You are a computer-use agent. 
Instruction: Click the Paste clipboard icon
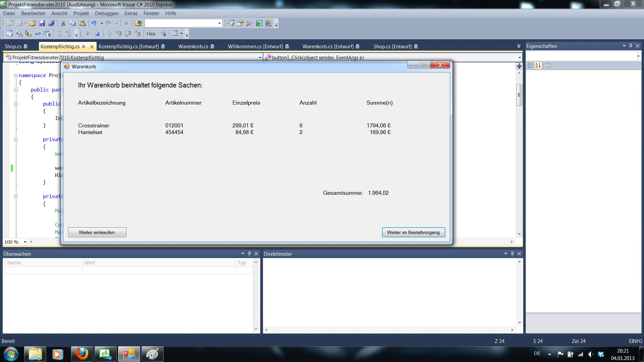click(x=82, y=23)
